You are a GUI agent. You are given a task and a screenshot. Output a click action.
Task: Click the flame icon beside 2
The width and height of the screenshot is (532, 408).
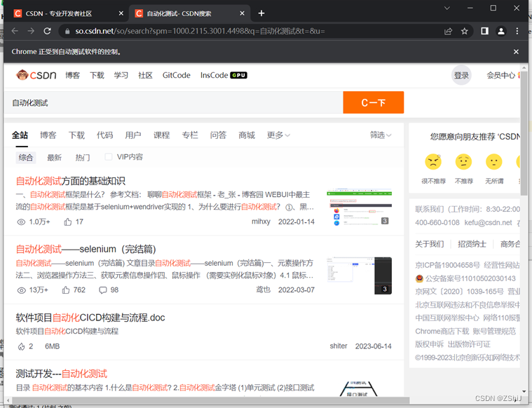click(x=21, y=346)
